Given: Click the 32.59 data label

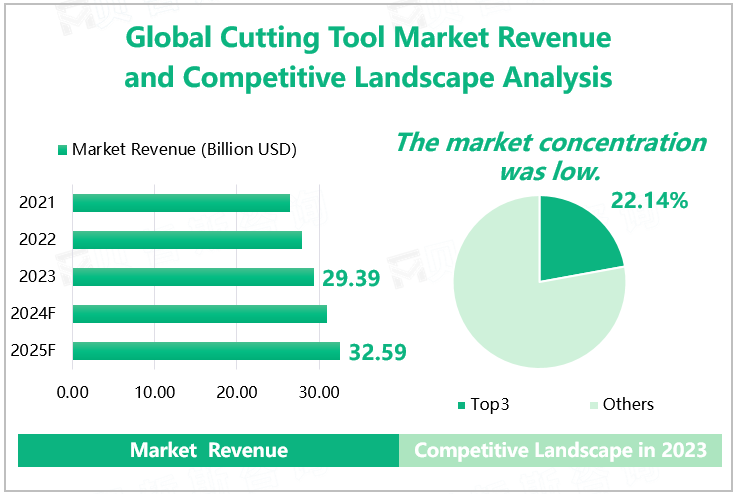Looking at the screenshot, I should 376,352.
